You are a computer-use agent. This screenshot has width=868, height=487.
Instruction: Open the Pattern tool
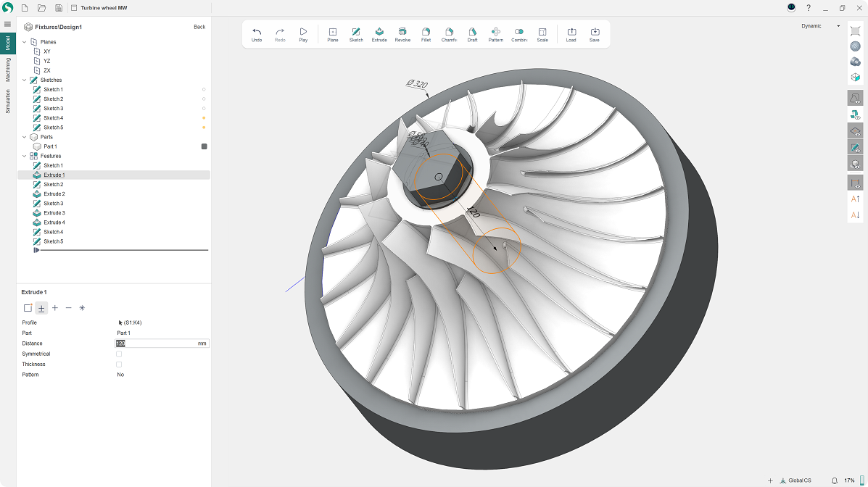pyautogui.click(x=495, y=35)
